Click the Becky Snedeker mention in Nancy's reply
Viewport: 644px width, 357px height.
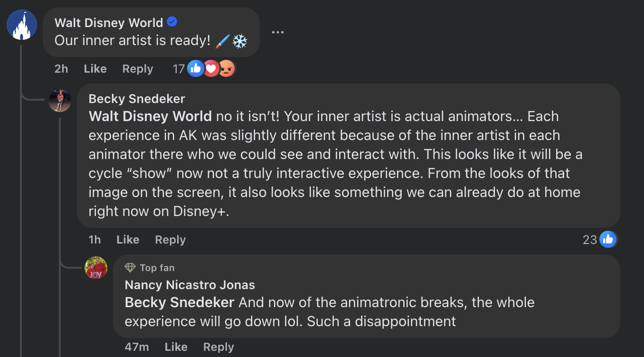click(x=180, y=302)
